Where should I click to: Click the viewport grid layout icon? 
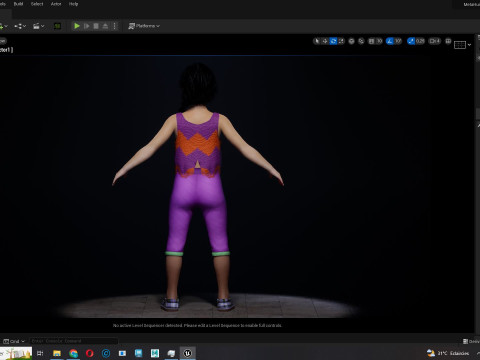click(x=460, y=44)
